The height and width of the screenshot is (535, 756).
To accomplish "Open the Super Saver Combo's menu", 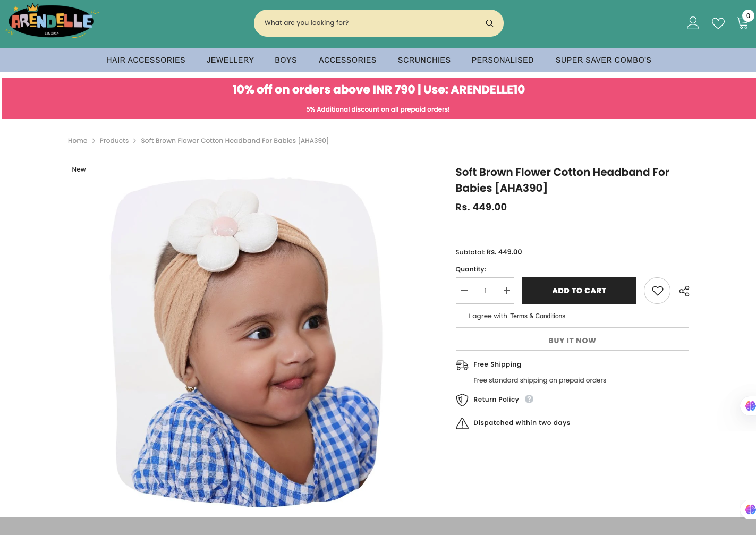I will (x=603, y=60).
